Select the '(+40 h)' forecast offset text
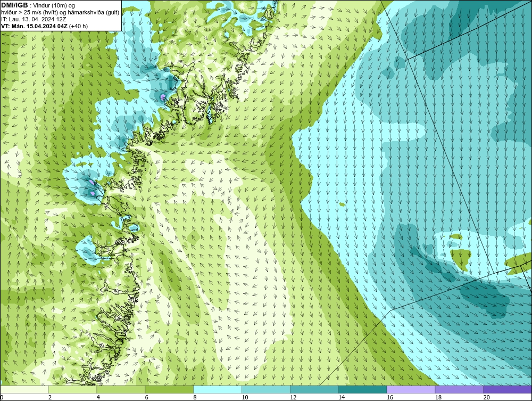Image resolution: width=532 pixels, height=401 pixels. 78,26
